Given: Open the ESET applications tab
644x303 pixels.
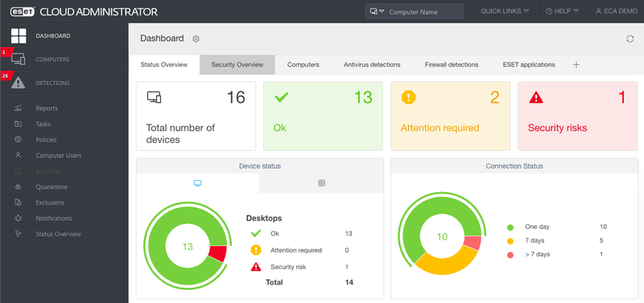Looking at the screenshot, I should coord(529,65).
